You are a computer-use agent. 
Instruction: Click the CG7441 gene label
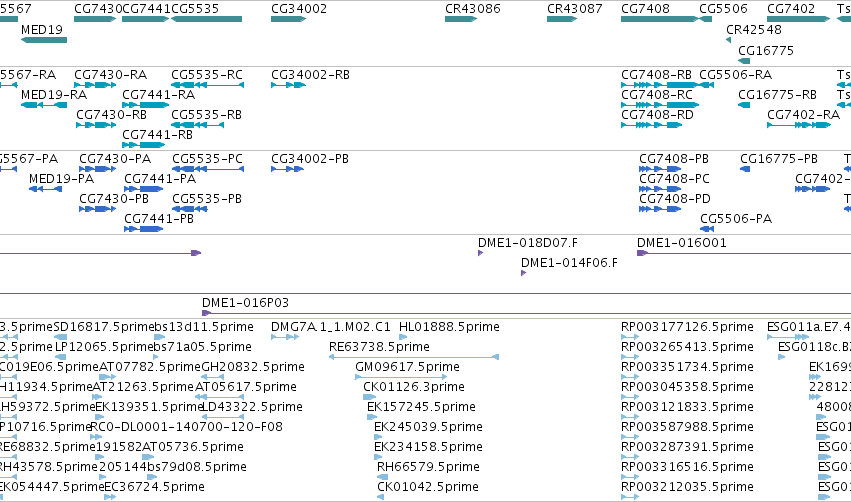[146, 9]
